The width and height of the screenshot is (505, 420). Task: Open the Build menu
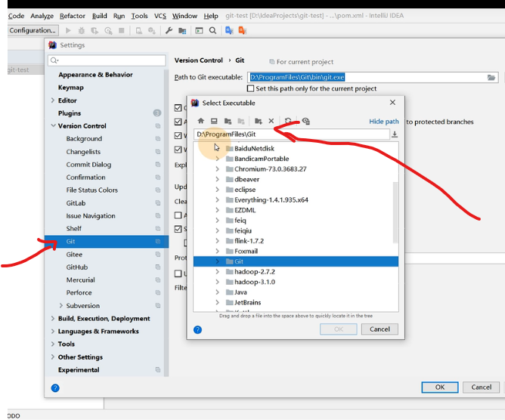click(100, 16)
